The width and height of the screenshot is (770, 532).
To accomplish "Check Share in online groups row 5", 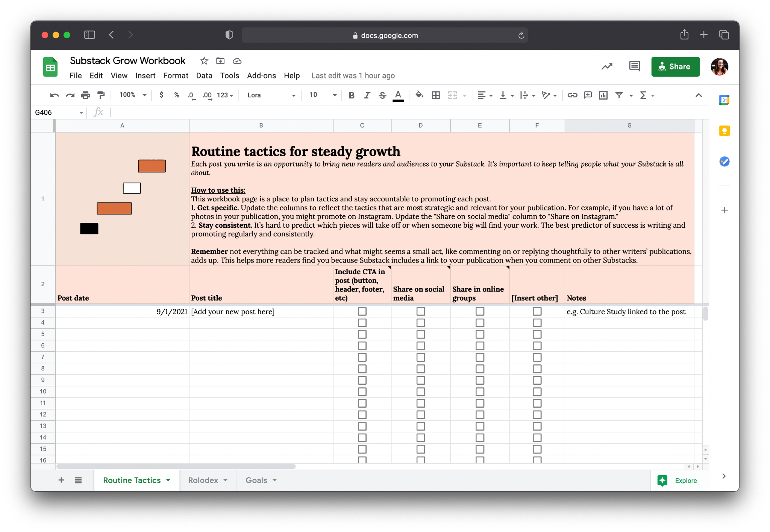I will [x=480, y=334].
